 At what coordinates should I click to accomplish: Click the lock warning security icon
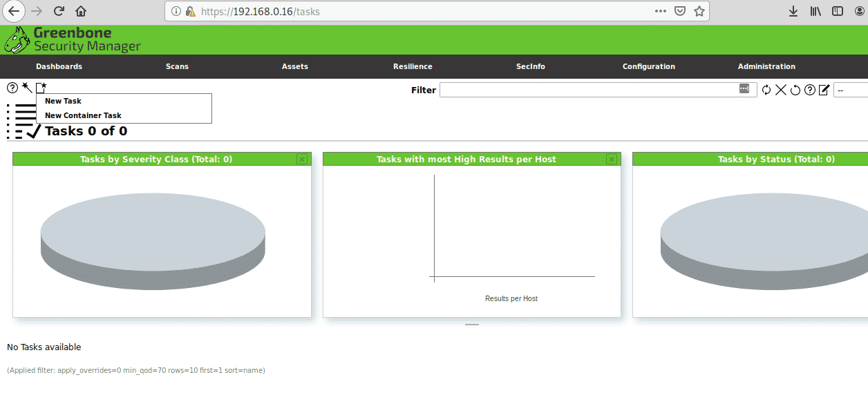190,11
